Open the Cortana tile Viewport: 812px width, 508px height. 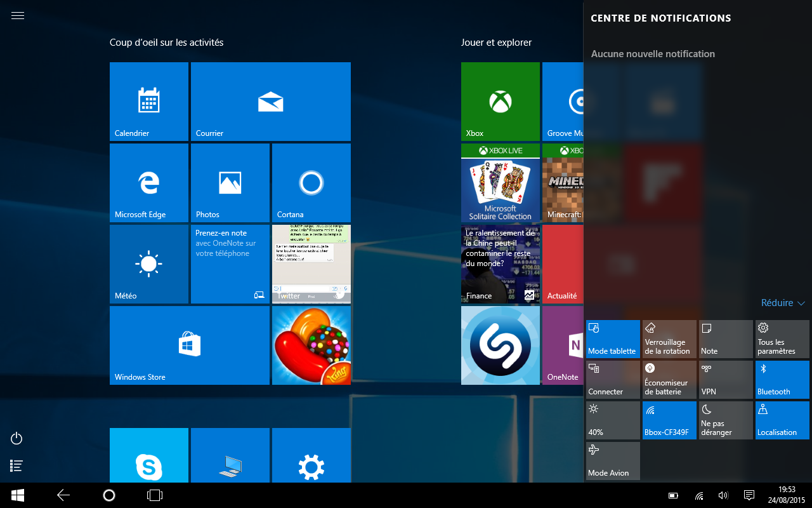pos(311,183)
